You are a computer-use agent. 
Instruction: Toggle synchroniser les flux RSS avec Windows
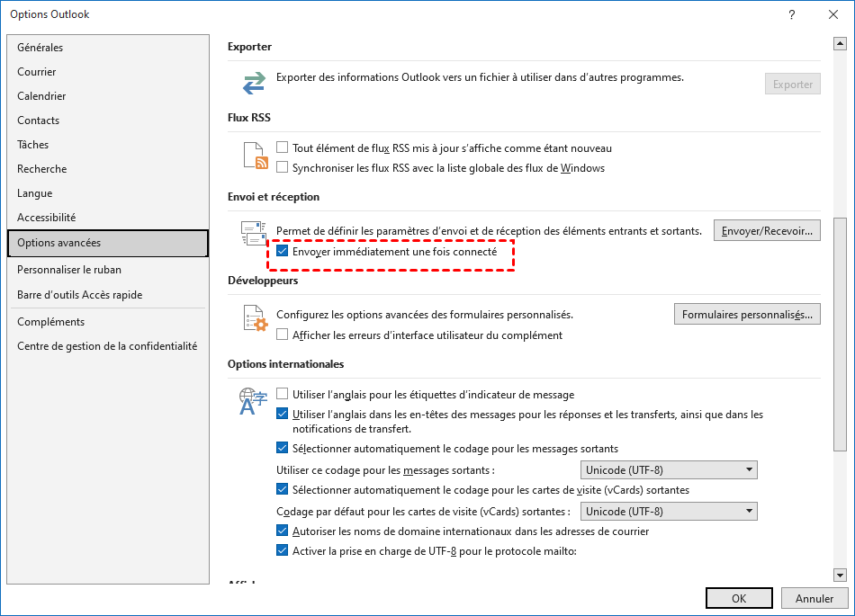coord(282,167)
